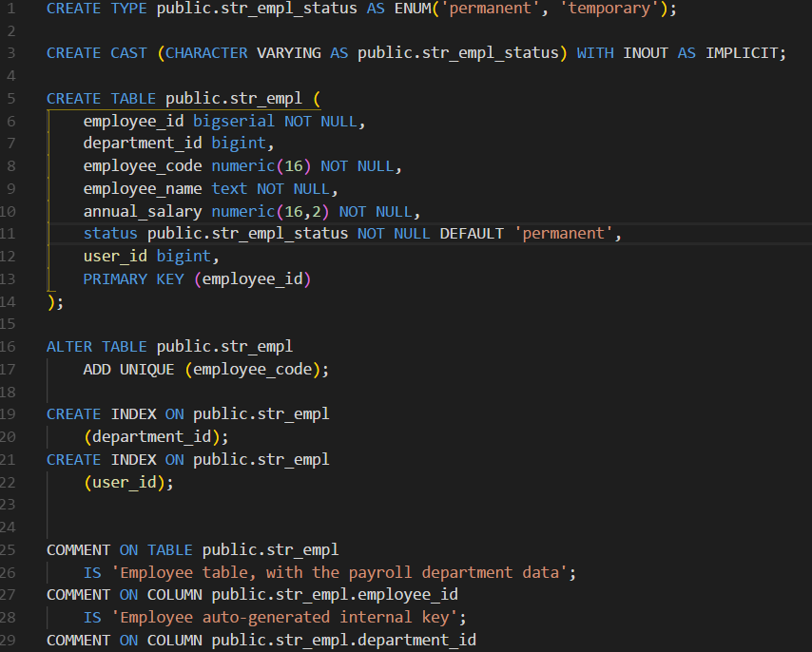Viewport: 812px width, 652px height.
Task: Click public.str_empl.employee_id on line 27
Action: click(335, 595)
